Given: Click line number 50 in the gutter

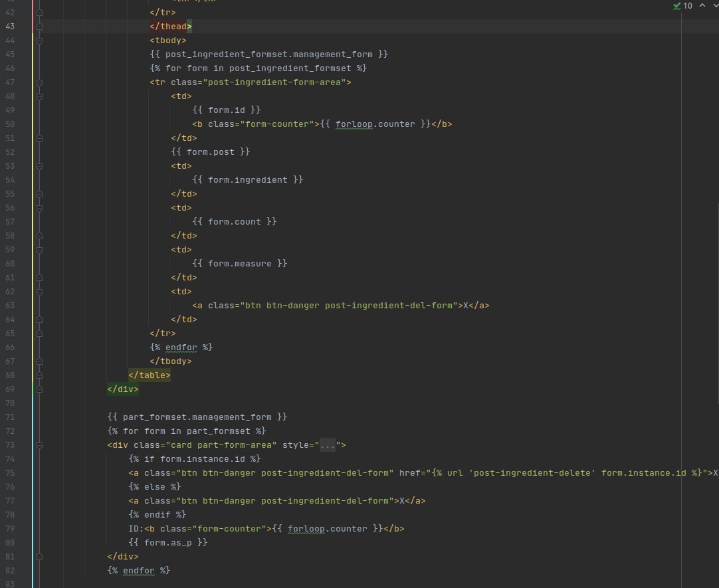Looking at the screenshot, I should pyautogui.click(x=10, y=124).
